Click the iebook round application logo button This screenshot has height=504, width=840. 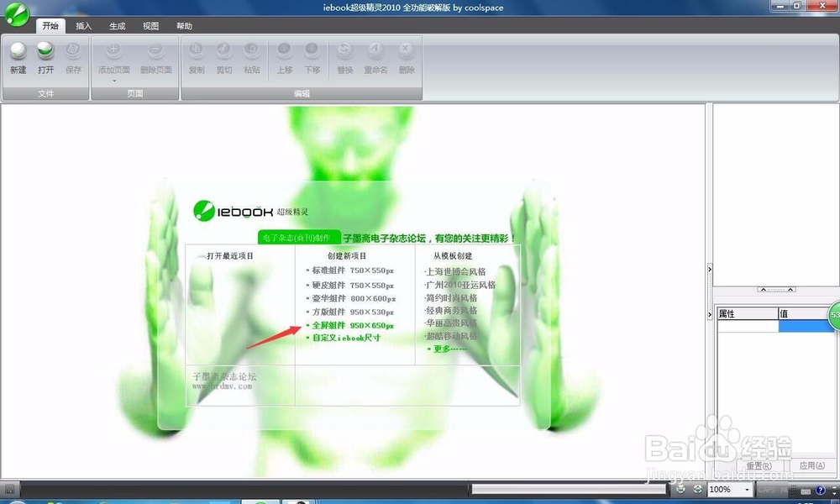click(x=17, y=14)
